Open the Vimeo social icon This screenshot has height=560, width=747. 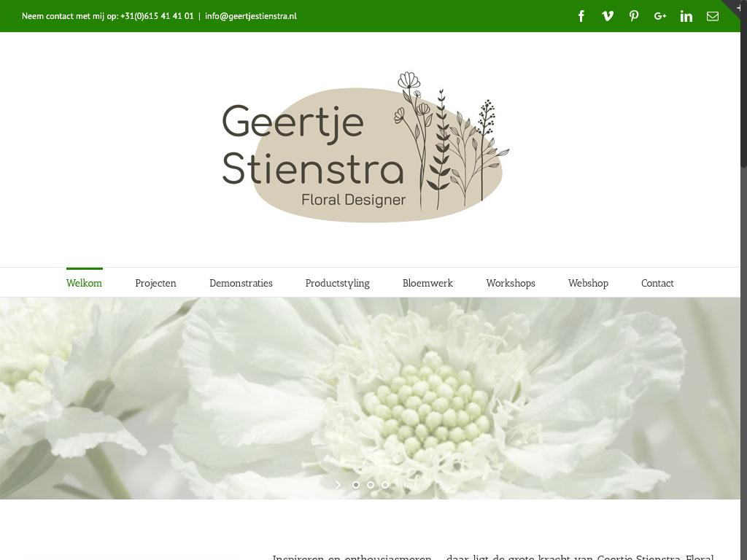point(608,16)
